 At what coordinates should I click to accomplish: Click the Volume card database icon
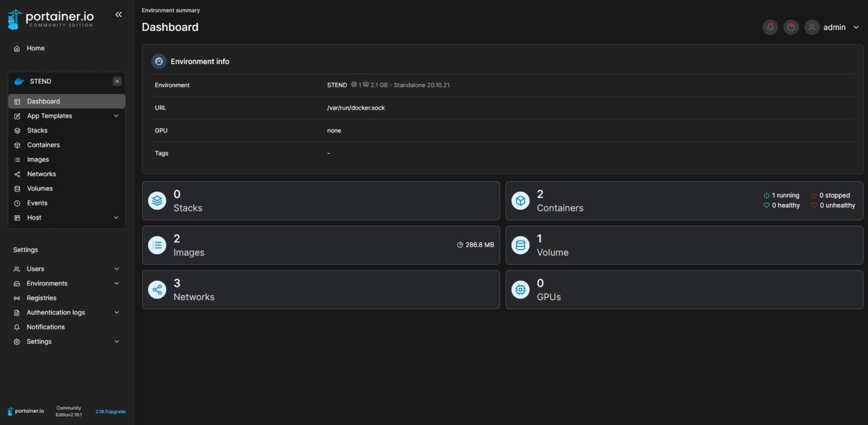(x=520, y=245)
